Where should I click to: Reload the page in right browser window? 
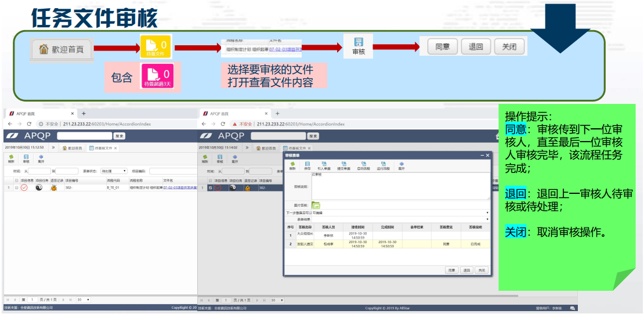point(223,124)
